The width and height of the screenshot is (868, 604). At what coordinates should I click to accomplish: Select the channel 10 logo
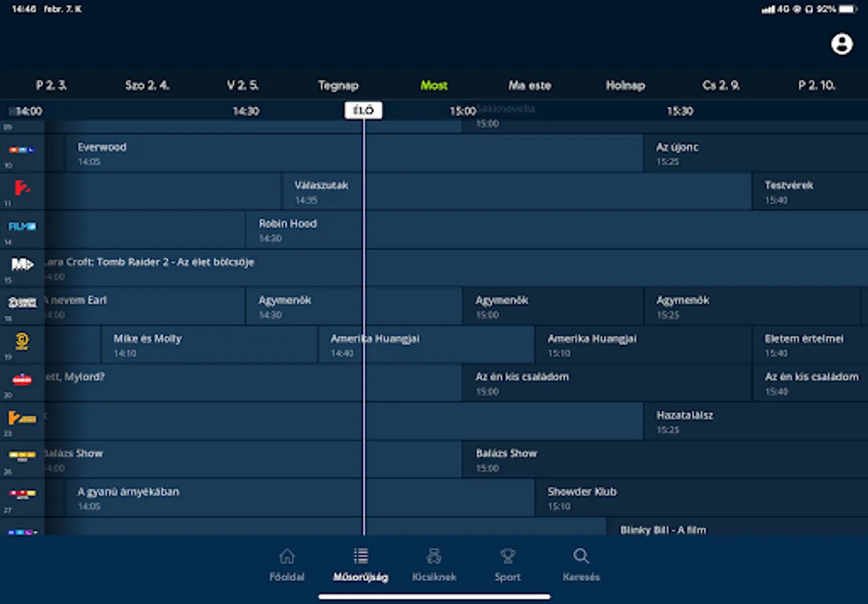click(22, 150)
